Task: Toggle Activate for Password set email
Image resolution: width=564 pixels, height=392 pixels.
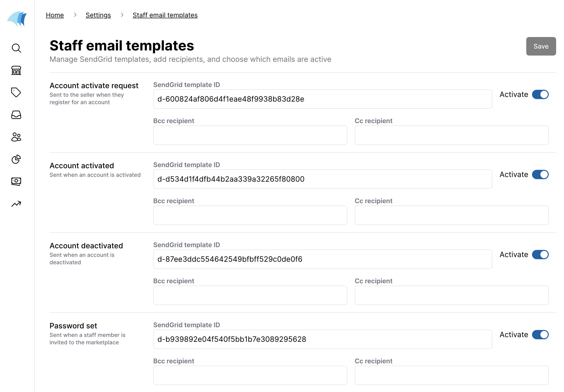Action: (540, 335)
